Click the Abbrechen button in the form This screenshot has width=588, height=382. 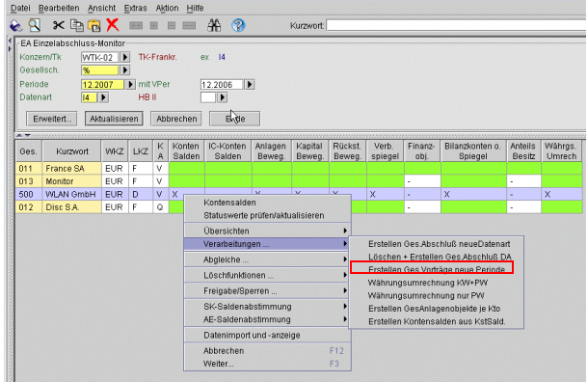(176, 119)
